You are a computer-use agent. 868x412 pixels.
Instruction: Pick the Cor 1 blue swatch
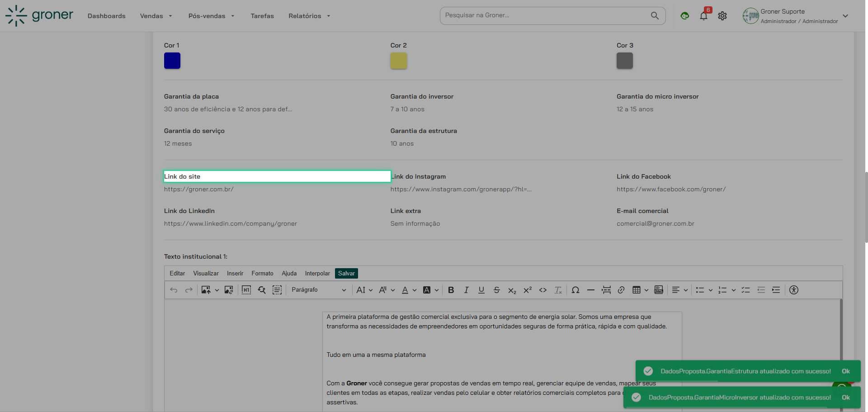point(172,61)
